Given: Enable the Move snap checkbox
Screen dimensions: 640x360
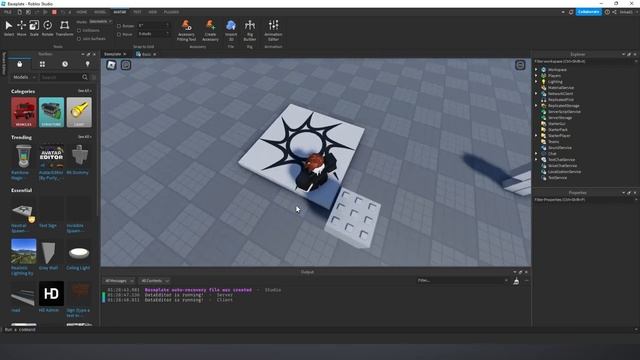Looking at the screenshot, I should (x=119, y=34).
